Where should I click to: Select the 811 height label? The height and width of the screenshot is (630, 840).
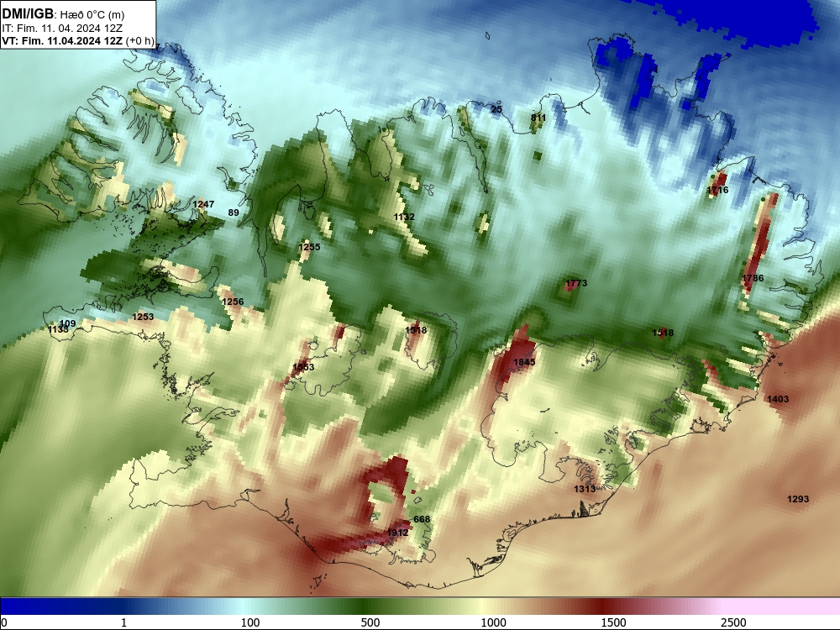point(538,118)
